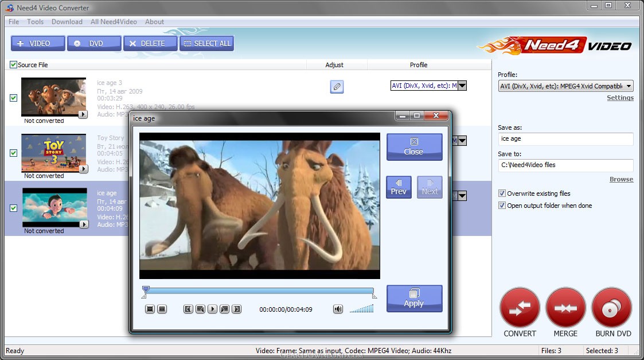Open the Profile dropdown in right panel
This screenshot has height=360, width=644.
point(565,86)
